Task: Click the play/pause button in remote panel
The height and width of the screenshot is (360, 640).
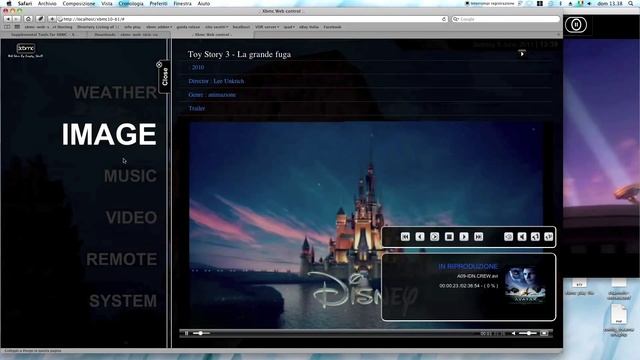Action: (434, 237)
